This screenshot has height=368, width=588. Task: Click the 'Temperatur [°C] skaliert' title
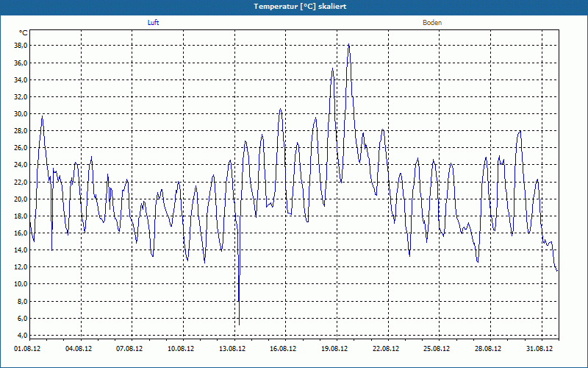[300, 7]
